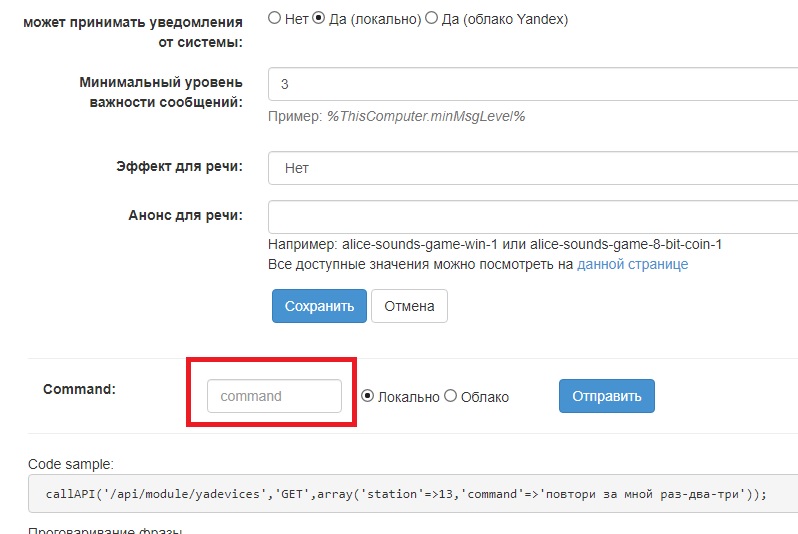
Task: Click the "Code sample:" heading text
Action: coord(71,464)
